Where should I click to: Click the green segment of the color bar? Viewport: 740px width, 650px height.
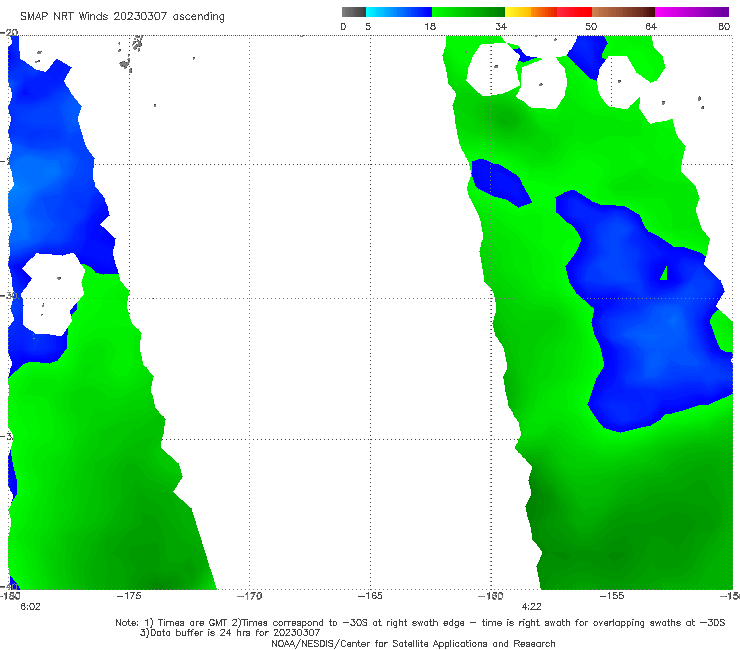pyautogui.click(x=468, y=12)
